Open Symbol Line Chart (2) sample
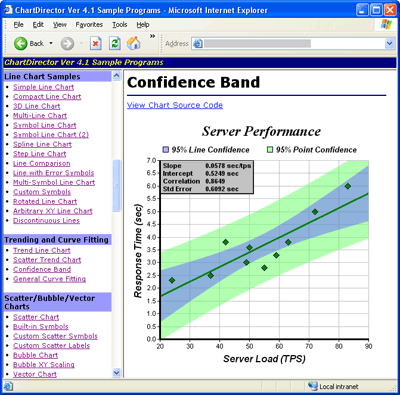 [51, 135]
